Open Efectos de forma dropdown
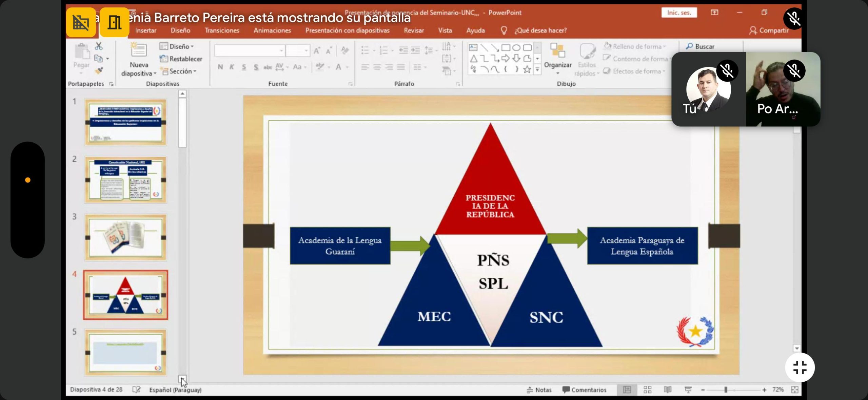Viewport: 868px width, 400px height. click(x=634, y=71)
